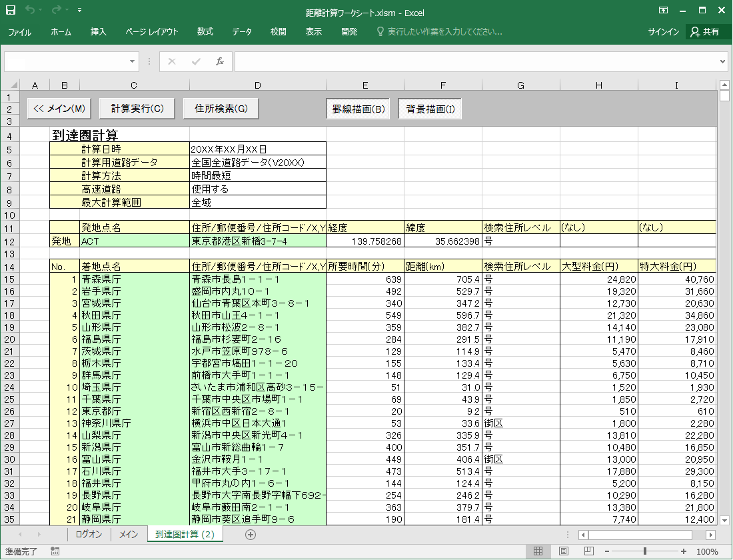
Task: Click the 全国全道路データ(V20XX) cell
Action: [x=258, y=163]
